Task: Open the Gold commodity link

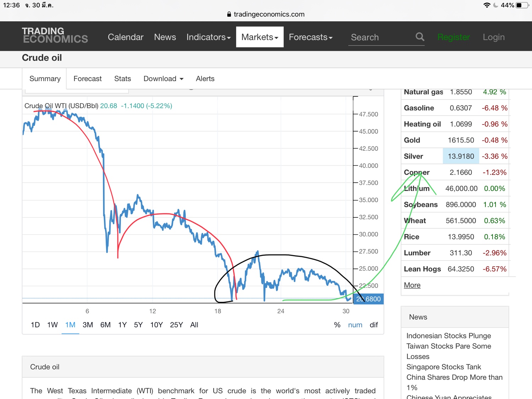Action: pos(412,140)
